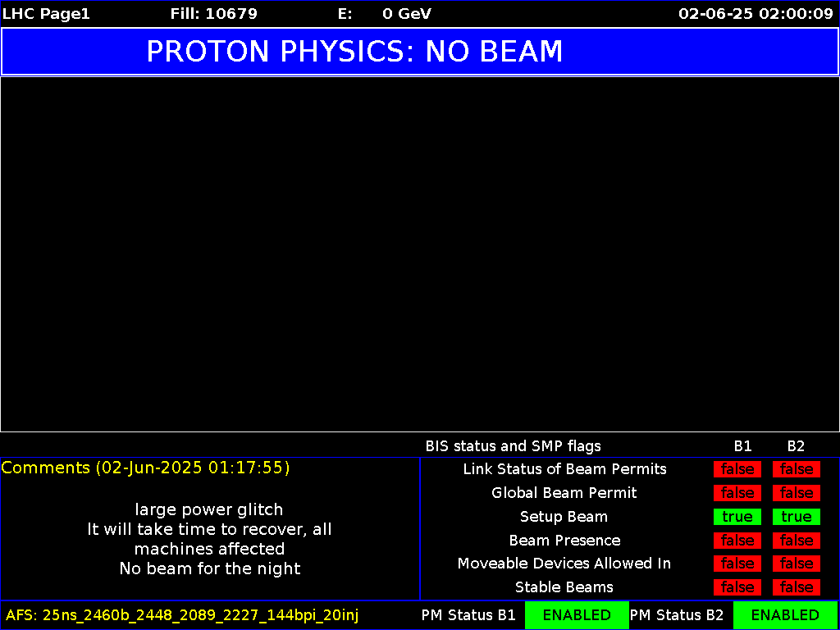Click the PROTON PHYSICS: NO BEAM banner
The width and height of the screenshot is (840, 630).
pyautogui.click(x=420, y=52)
